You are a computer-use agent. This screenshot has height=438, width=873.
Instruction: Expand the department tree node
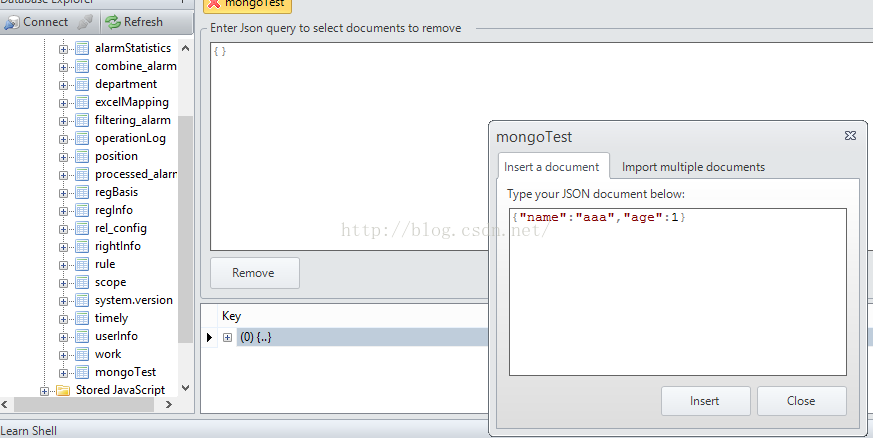click(x=63, y=85)
